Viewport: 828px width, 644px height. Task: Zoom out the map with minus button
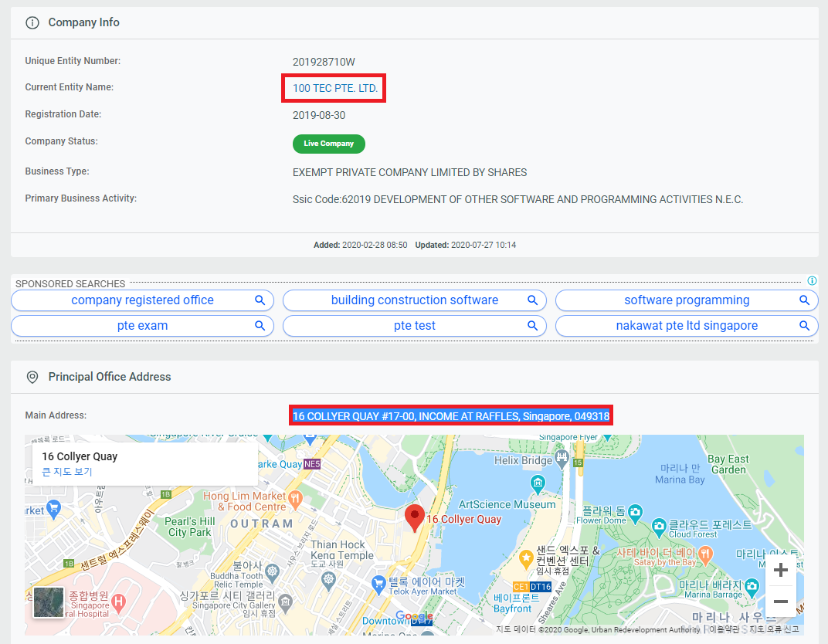click(x=780, y=602)
